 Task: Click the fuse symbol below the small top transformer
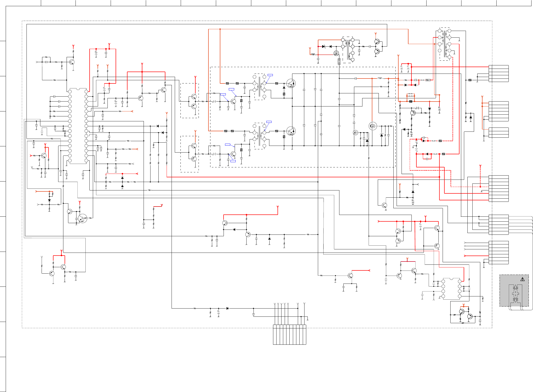coord(339,61)
